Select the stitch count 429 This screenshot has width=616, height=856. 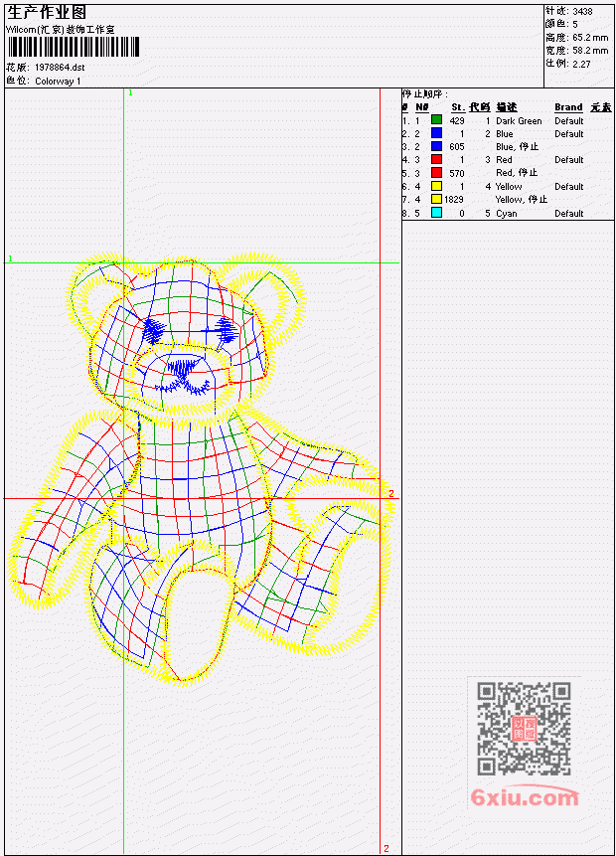[457, 120]
